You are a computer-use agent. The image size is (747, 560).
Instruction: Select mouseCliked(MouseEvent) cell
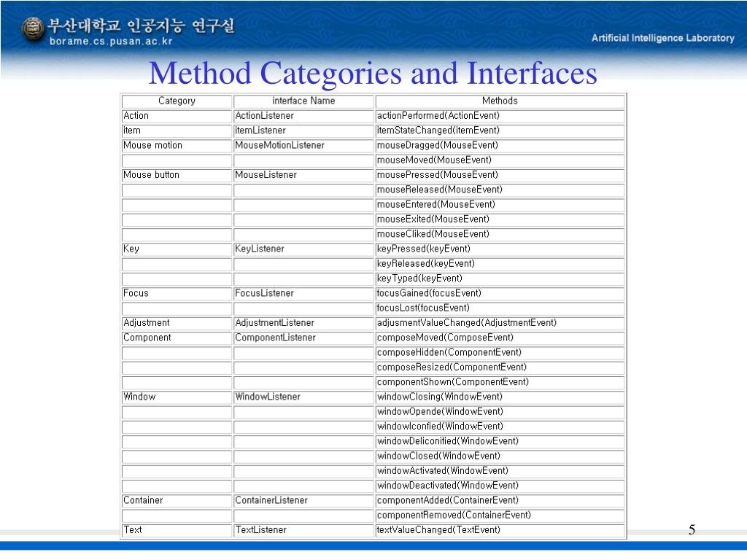[500, 234]
